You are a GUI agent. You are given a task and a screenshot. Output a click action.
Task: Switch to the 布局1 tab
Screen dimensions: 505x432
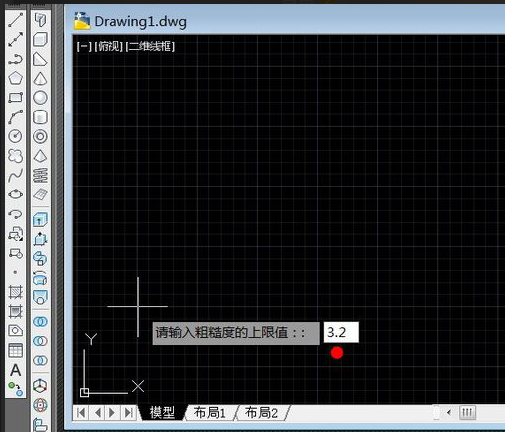[210, 413]
